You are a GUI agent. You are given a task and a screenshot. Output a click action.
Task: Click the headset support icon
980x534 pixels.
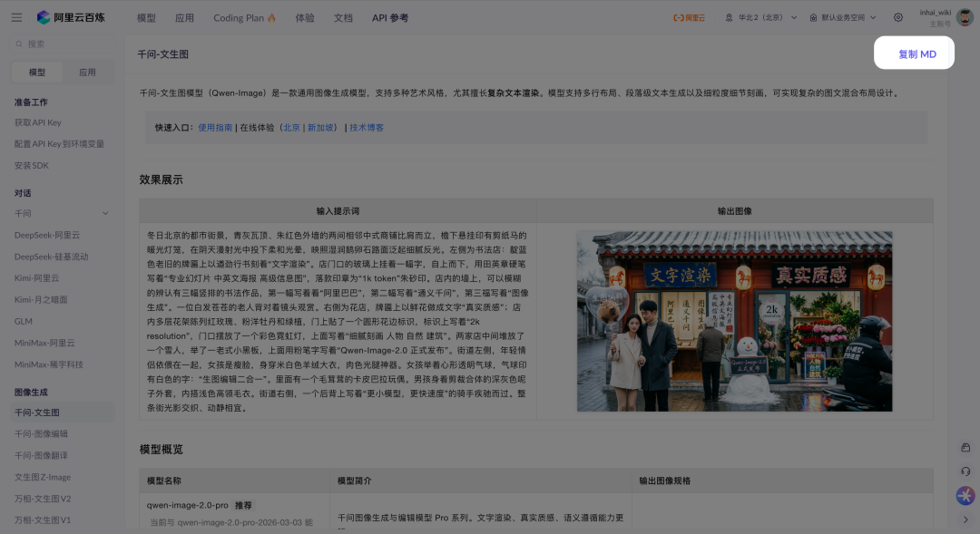965,471
